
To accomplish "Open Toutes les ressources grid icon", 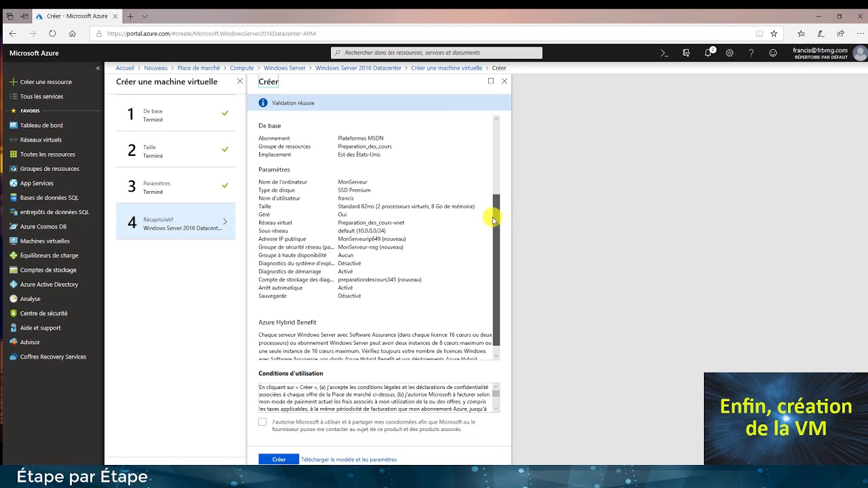I will [13, 154].
